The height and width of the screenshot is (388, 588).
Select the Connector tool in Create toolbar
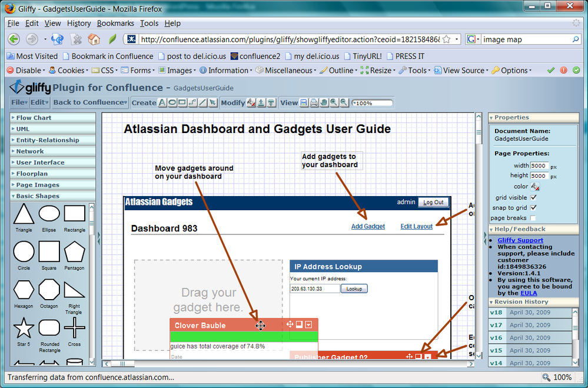click(192, 102)
